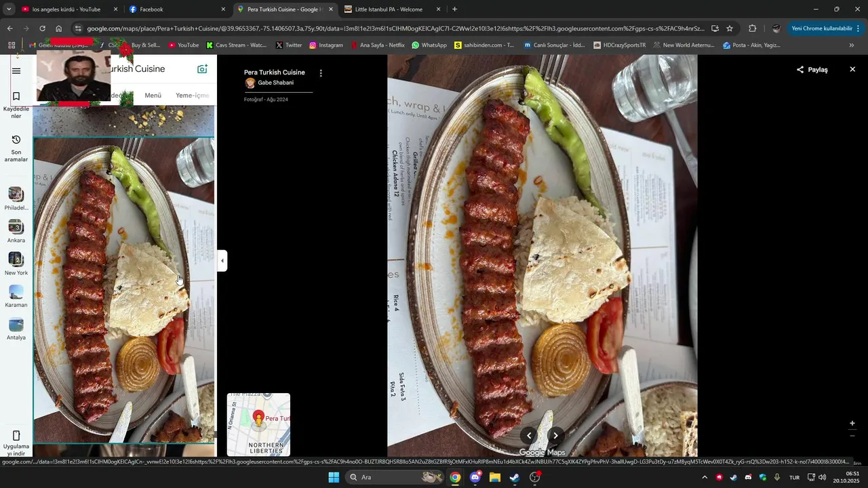
Task: Open the mini map thumbnail
Action: click(x=258, y=425)
